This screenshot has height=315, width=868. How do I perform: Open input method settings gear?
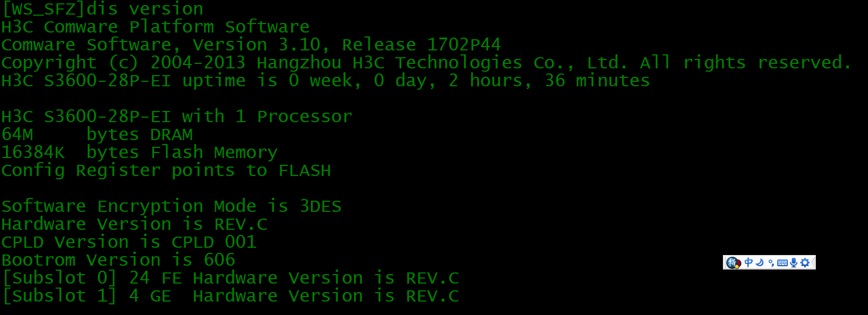pos(805,262)
